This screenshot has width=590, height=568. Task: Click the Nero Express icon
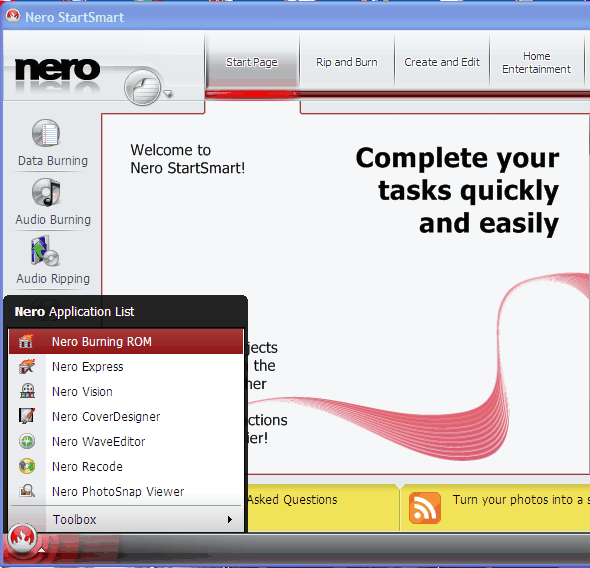click(27, 366)
